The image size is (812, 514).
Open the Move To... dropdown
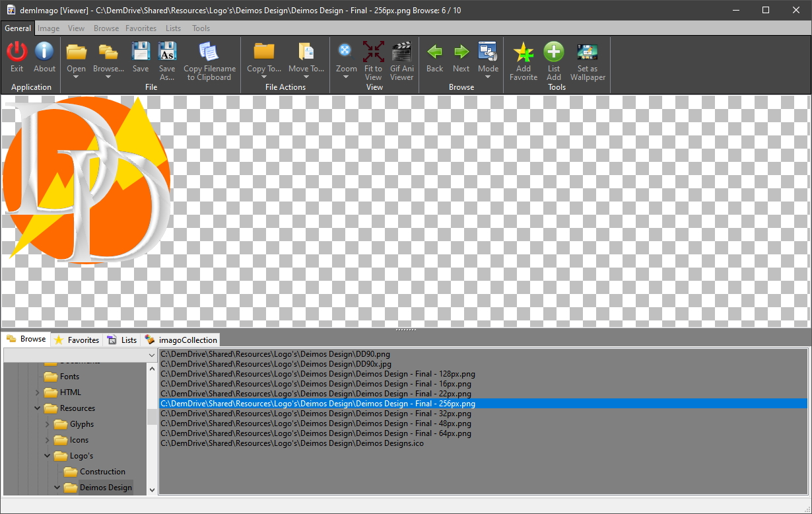[x=306, y=77]
